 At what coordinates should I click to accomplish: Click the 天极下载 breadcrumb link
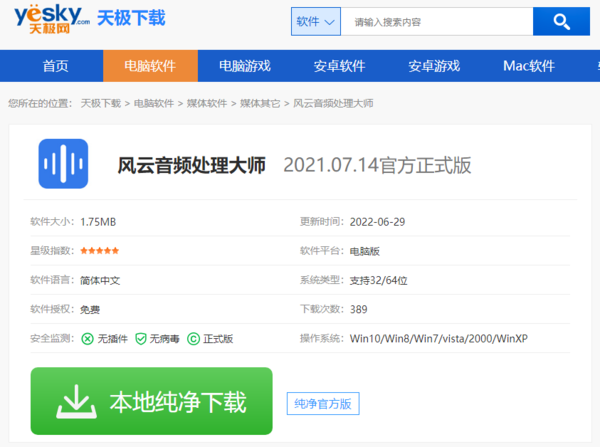point(101,103)
